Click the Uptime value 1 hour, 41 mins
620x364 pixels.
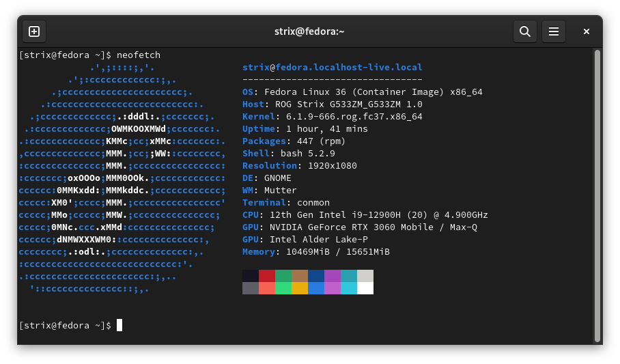pos(326,128)
